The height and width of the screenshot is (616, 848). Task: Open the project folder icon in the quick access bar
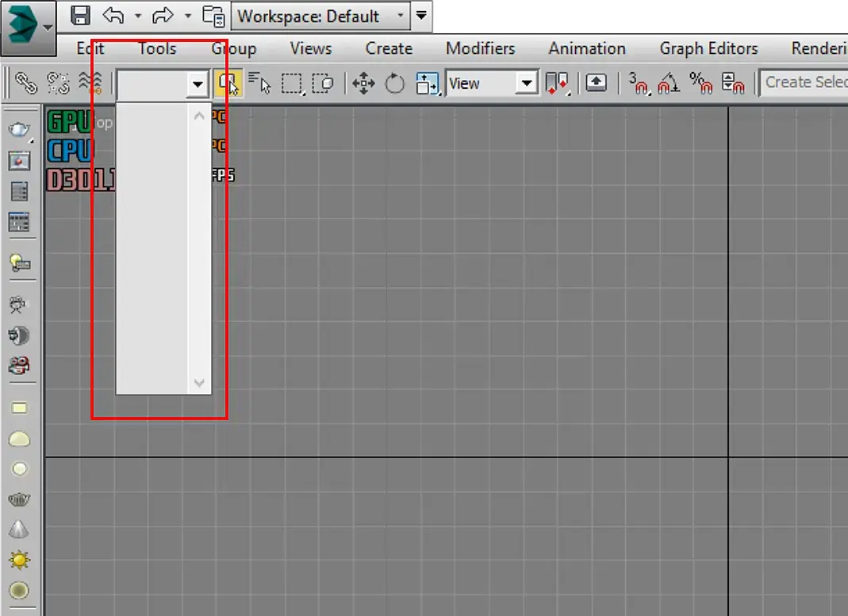pos(213,16)
